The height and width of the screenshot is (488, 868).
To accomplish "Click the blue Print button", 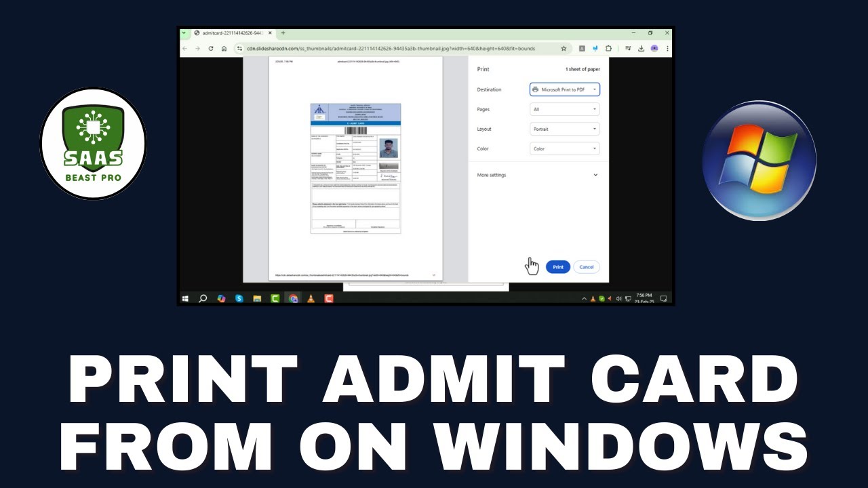I will tap(557, 267).
